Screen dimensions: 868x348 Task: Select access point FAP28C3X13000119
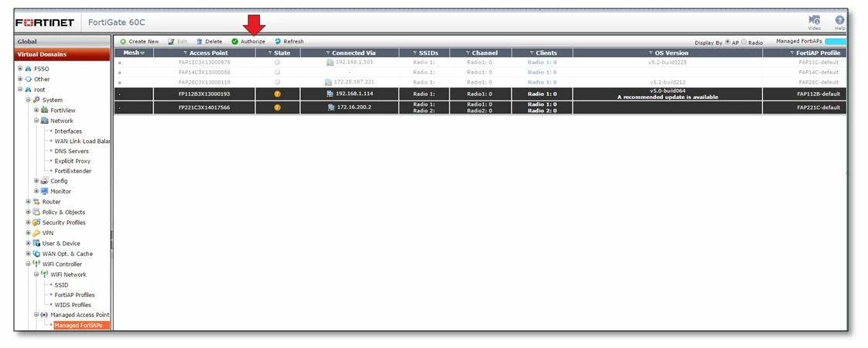(204, 82)
